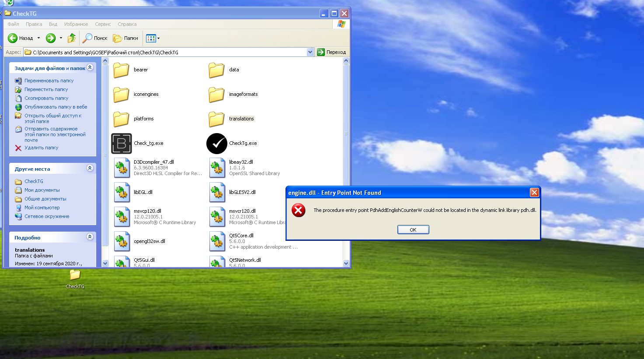Click the Delete folder (Удалить папку) link
644x359 pixels.
(41, 148)
